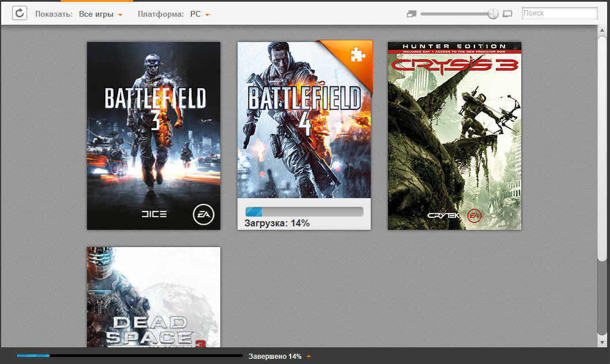Click the puzzle piece add-on badge

pos(357,55)
